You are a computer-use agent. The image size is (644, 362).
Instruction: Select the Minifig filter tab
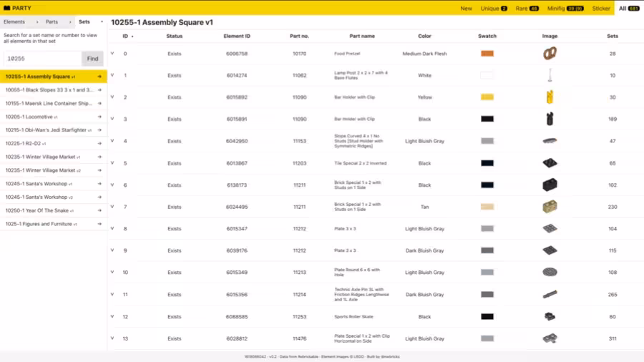click(565, 8)
